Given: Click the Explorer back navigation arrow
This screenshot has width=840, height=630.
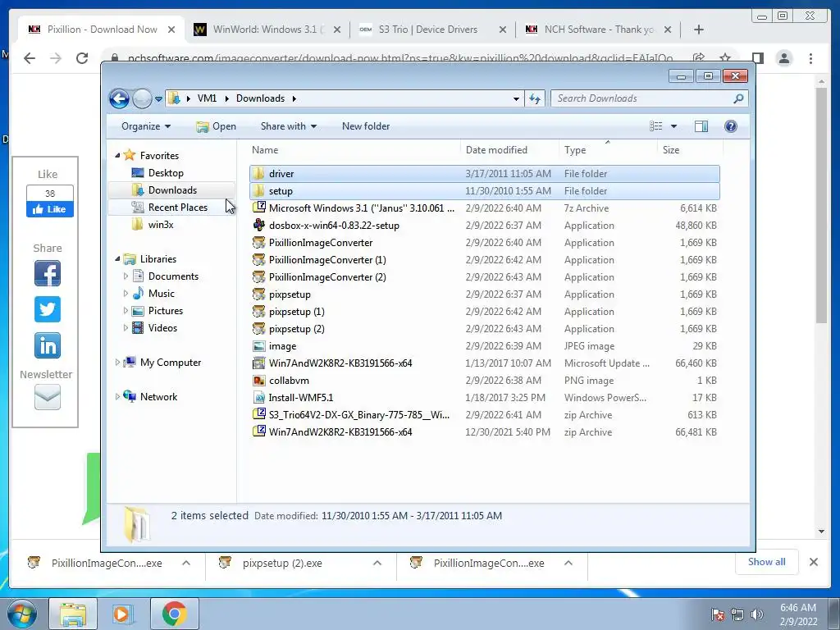Looking at the screenshot, I should pos(119,98).
